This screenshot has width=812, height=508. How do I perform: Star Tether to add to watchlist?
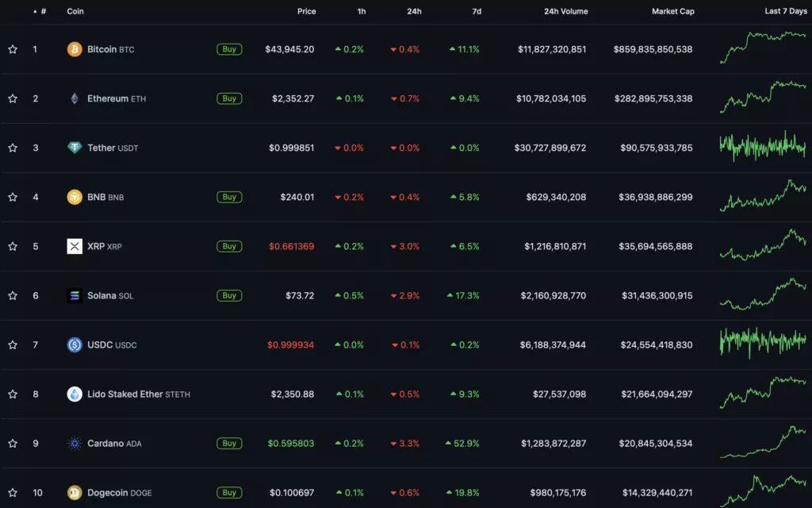coord(13,148)
